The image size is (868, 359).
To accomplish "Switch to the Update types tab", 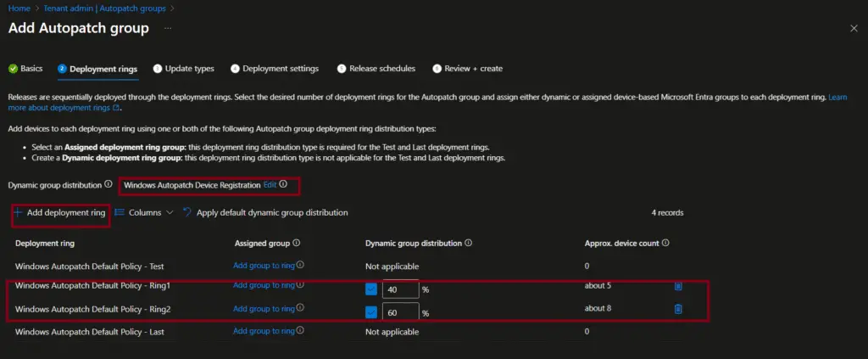I will (x=184, y=69).
